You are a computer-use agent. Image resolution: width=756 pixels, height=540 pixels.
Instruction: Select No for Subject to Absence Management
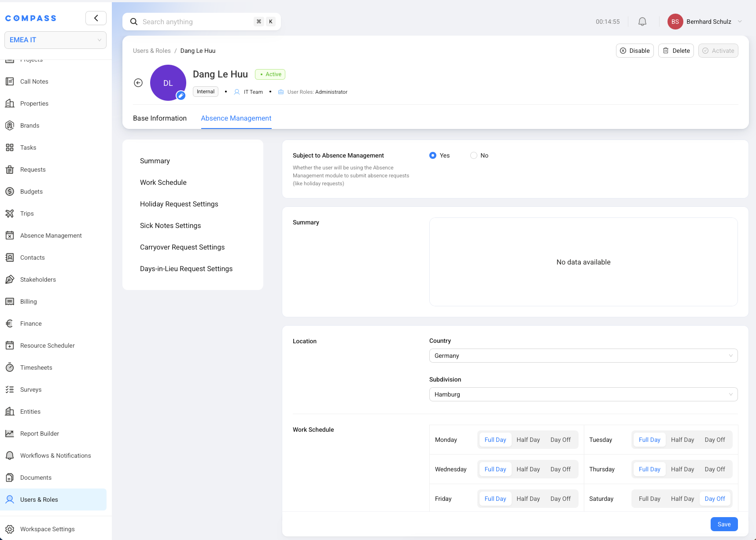point(474,155)
